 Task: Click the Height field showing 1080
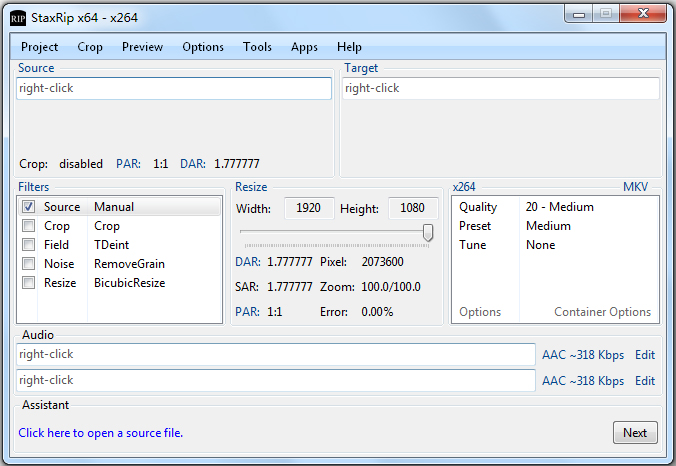(412, 208)
